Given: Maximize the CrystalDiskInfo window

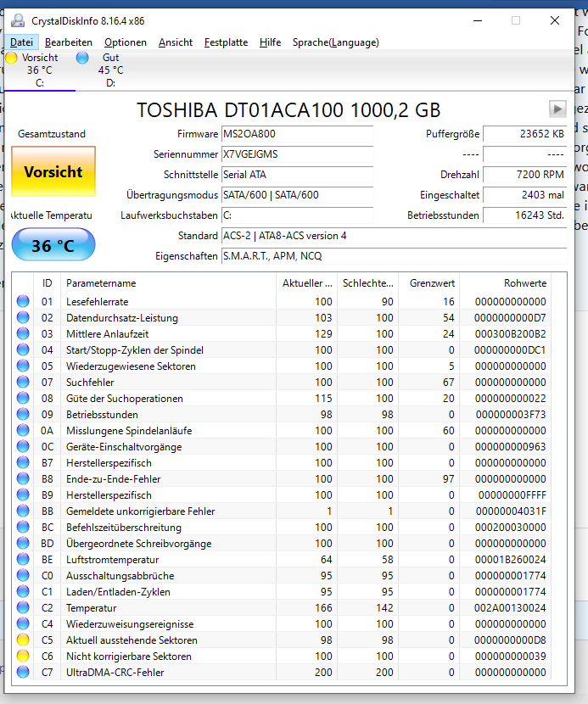Looking at the screenshot, I should pos(516,20).
